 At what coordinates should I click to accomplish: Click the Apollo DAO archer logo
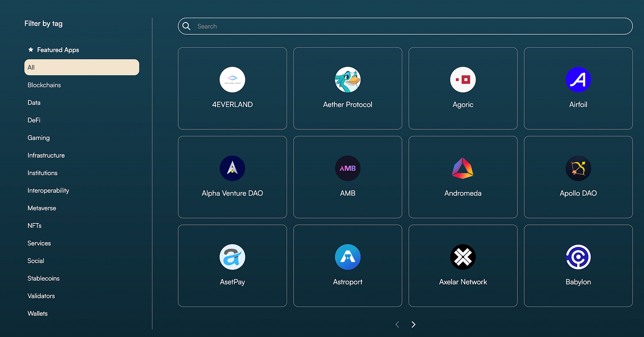tap(578, 168)
